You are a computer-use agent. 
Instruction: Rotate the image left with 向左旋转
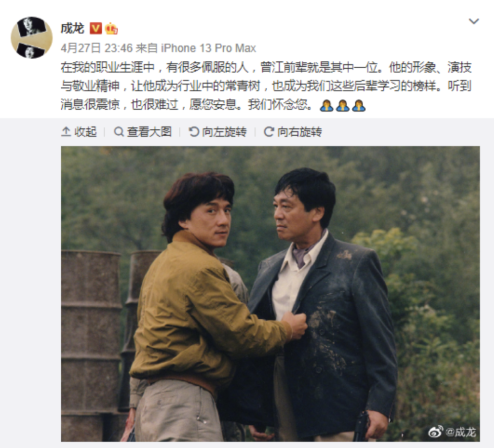point(218,132)
